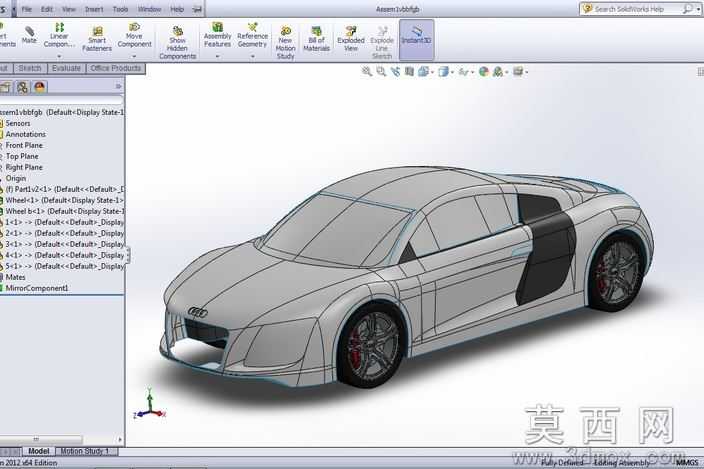Toggle the Instant3D button
Screen dimensions: 704x469
click(x=416, y=39)
